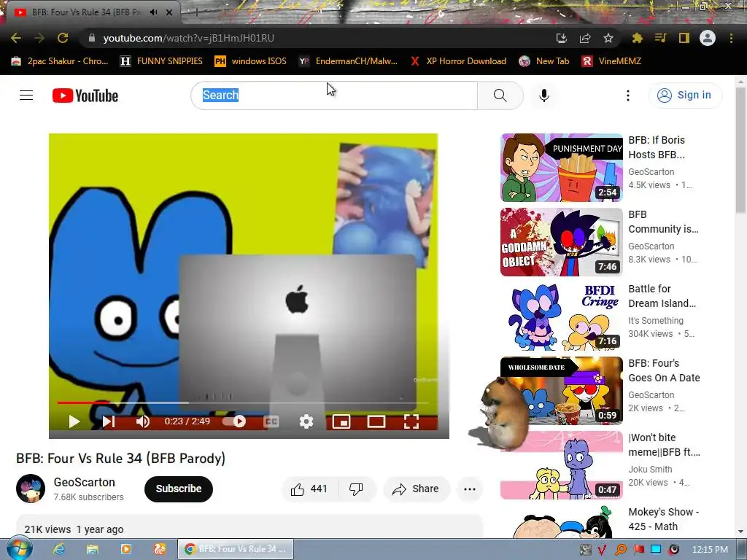Open Windows Media Player from the taskbar
This screenshot has width=747, height=560.
125,549
